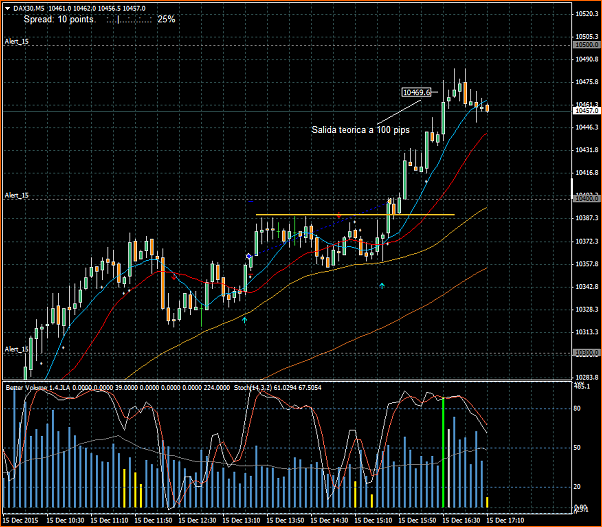Click the 25% spread value

tap(166, 19)
